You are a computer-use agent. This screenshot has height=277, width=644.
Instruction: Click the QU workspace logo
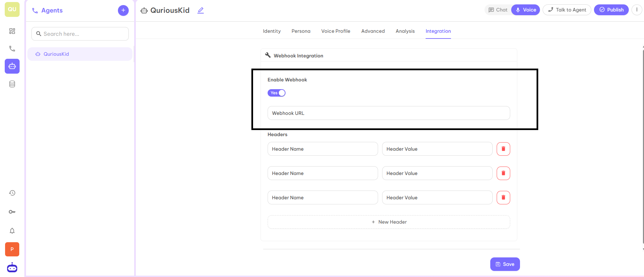pyautogui.click(x=12, y=9)
